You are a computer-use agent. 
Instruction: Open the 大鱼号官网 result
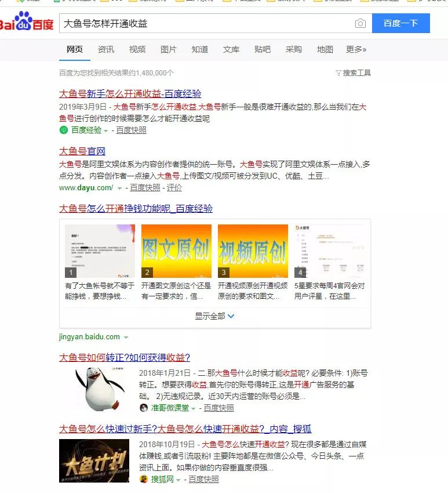[82, 151]
